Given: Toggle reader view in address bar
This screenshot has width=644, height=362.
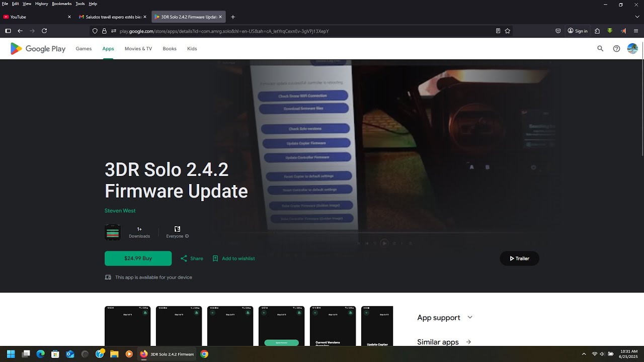Looking at the screenshot, I should [x=498, y=31].
